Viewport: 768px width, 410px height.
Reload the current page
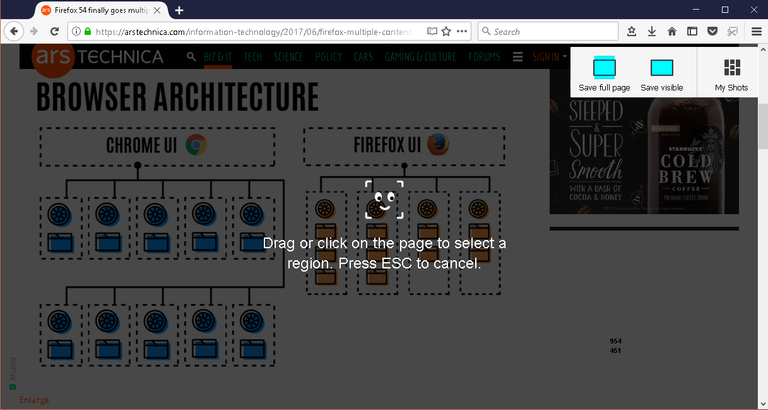[54, 32]
